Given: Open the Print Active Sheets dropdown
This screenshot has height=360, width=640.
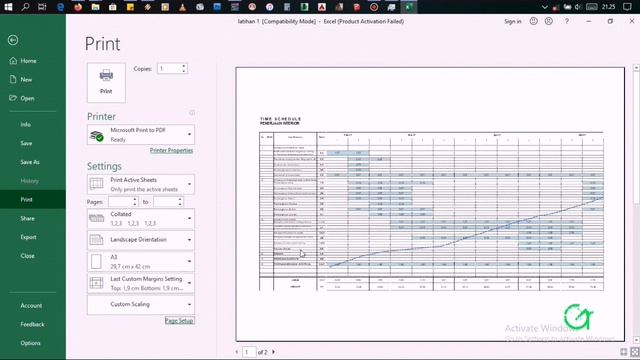Looking at the screenshot, I should (141, 184).
